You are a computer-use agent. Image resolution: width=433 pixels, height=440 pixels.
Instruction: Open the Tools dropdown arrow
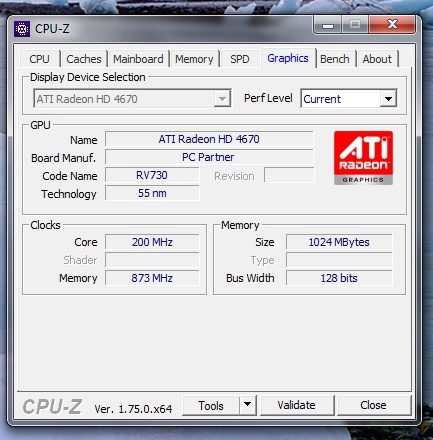(x=247, y=405)
